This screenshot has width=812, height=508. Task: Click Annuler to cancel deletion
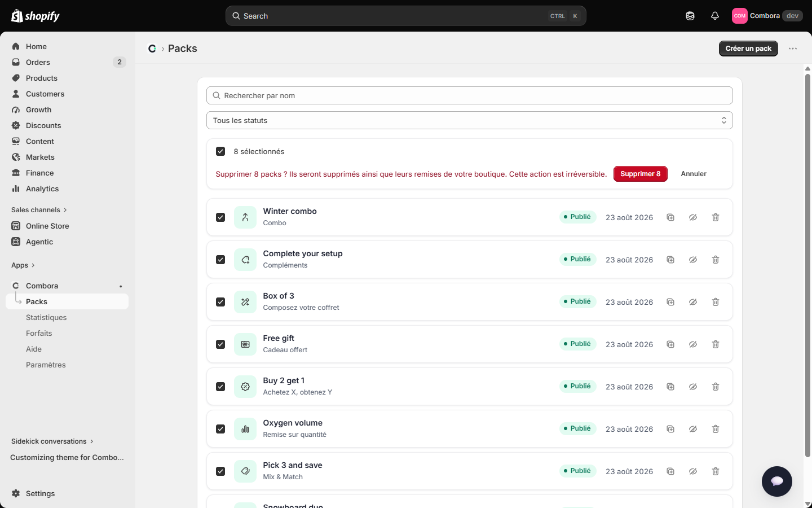[x=694, y=174]
